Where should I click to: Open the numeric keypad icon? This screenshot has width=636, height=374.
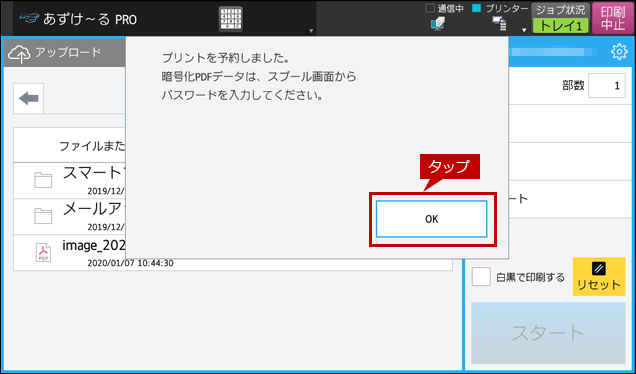(230, 19)
